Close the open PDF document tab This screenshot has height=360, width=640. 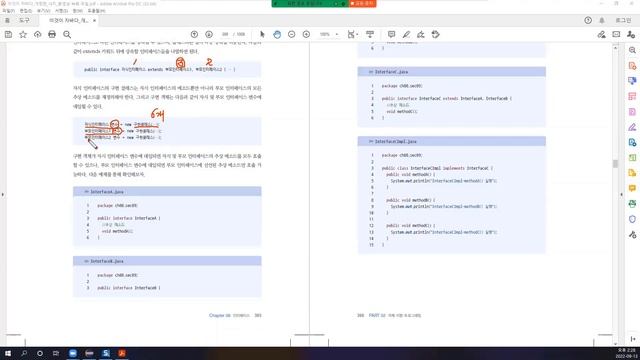(x=94, y=20)
